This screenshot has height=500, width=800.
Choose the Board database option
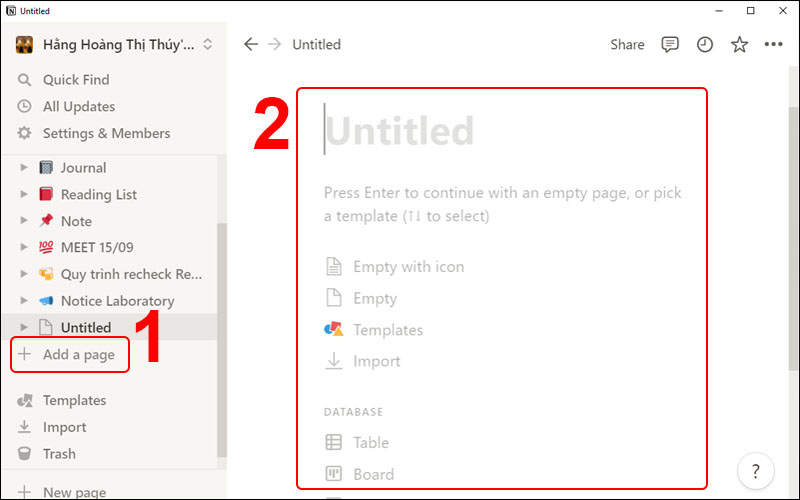[x=372, y=474]
